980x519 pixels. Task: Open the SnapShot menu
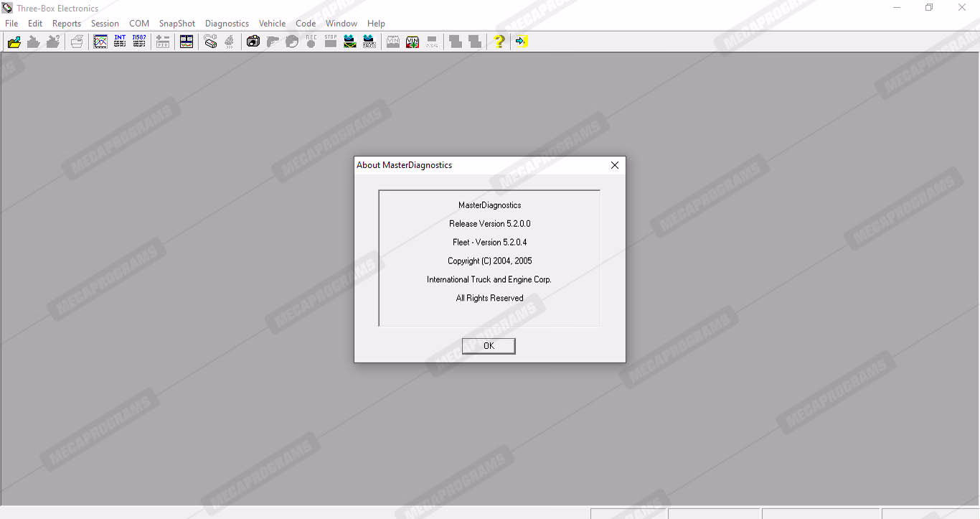pos(177,24)
